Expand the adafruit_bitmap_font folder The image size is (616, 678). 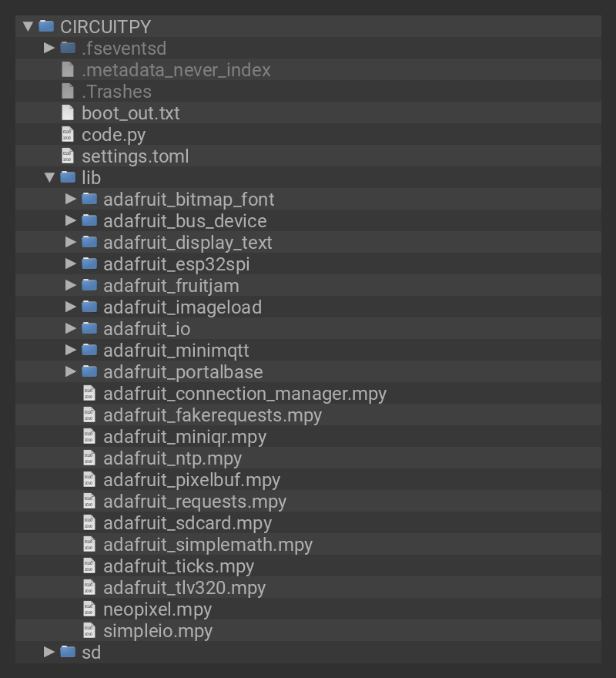pos(69,199)
